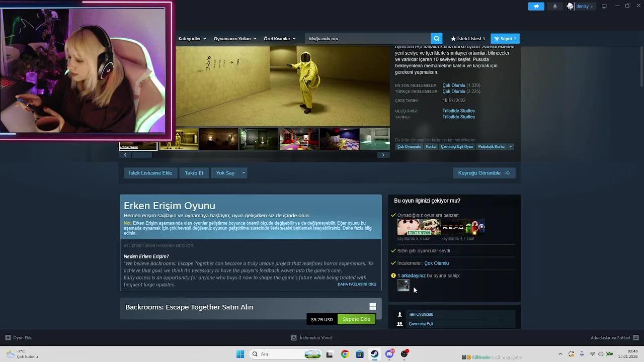Click the denisy profile avatar
Screen dimensions: 644x362
tap(570, 6)
